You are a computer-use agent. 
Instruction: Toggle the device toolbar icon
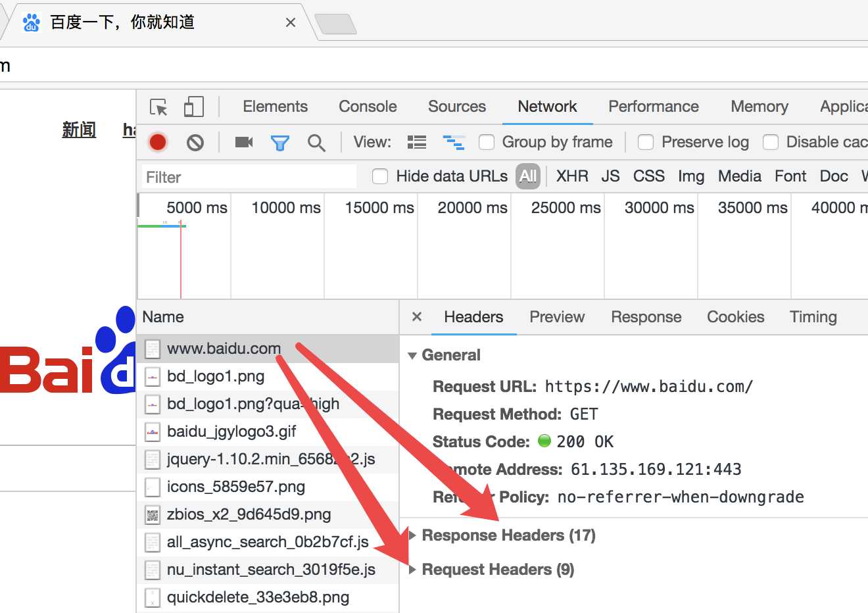tap(193, 107)
